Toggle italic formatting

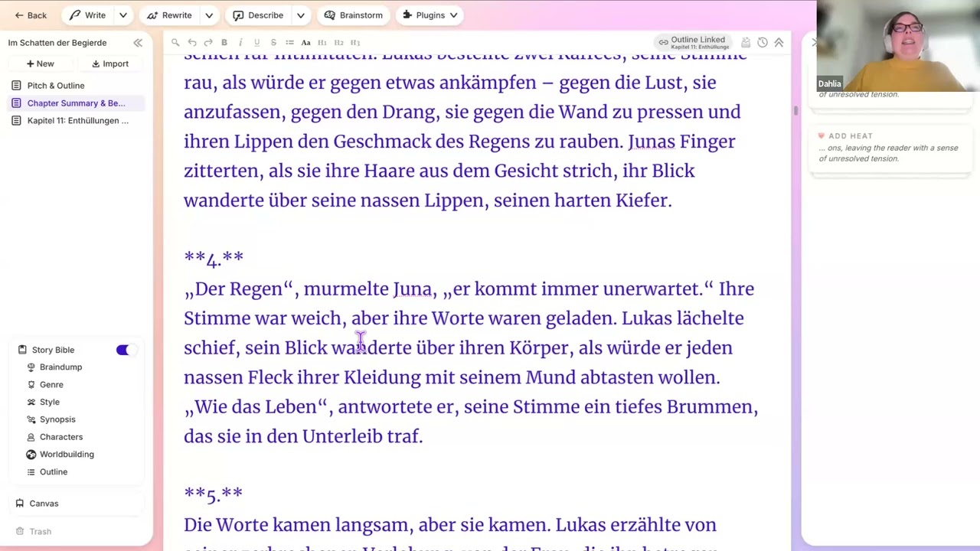(240, 43)
